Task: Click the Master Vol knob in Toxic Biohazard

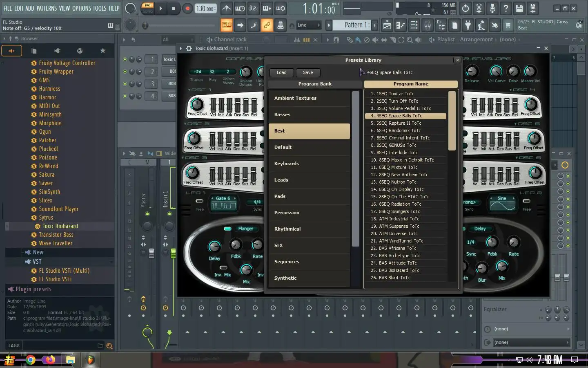Action: click(x=530, y=71)
